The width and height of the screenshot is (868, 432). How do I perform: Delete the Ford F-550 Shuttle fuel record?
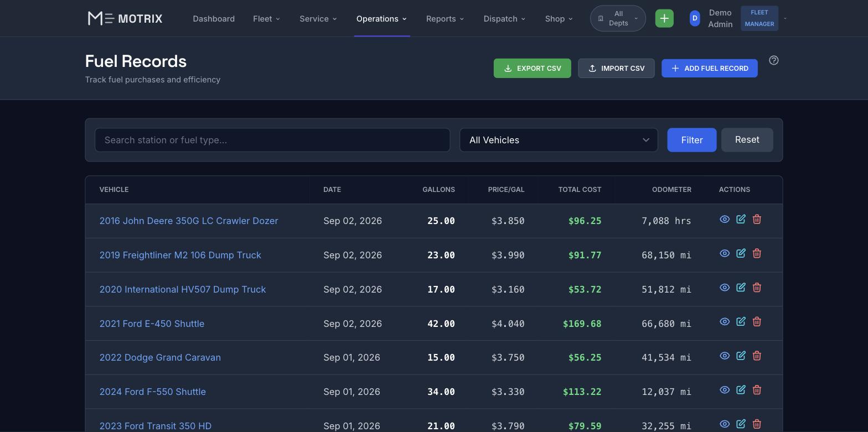coord(757,391)
